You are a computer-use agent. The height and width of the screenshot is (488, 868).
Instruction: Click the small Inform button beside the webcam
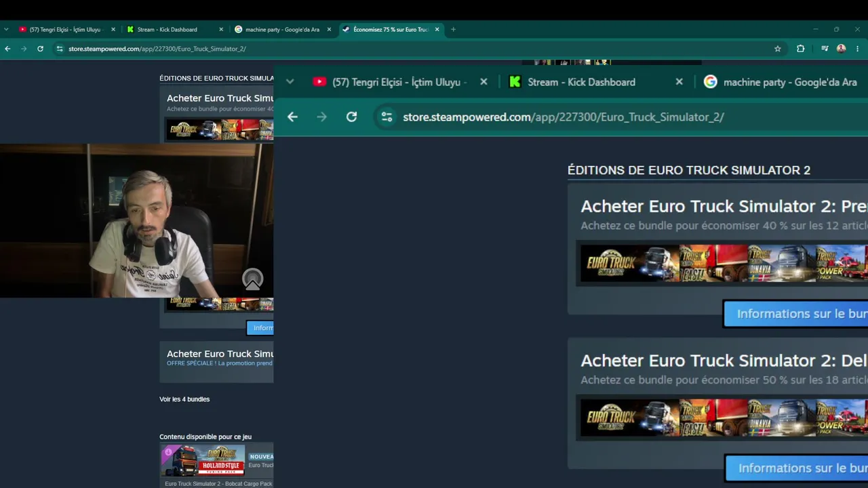[x=260, y=328]
